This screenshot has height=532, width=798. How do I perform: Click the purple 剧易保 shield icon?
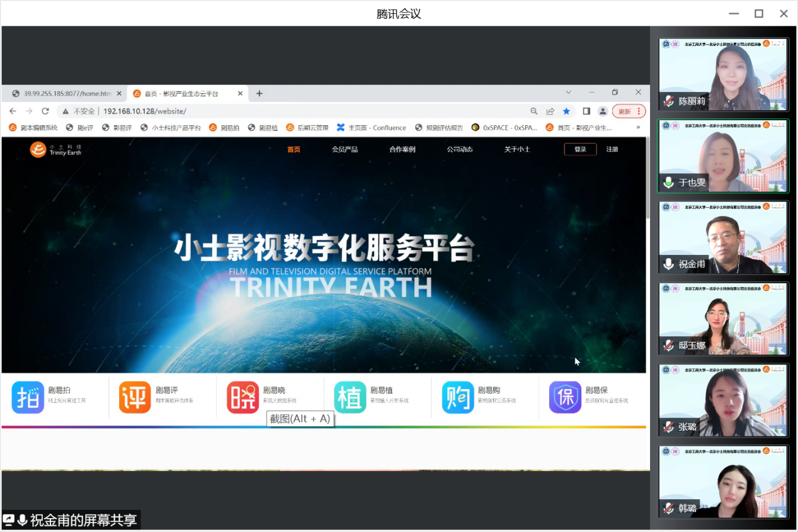click(565, 397)
